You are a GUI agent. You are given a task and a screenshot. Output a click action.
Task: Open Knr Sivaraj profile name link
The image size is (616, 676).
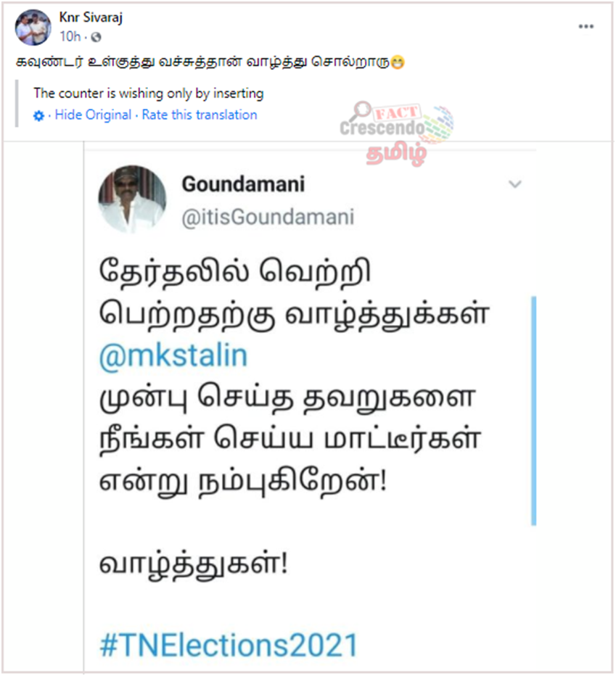coord(91,17)
